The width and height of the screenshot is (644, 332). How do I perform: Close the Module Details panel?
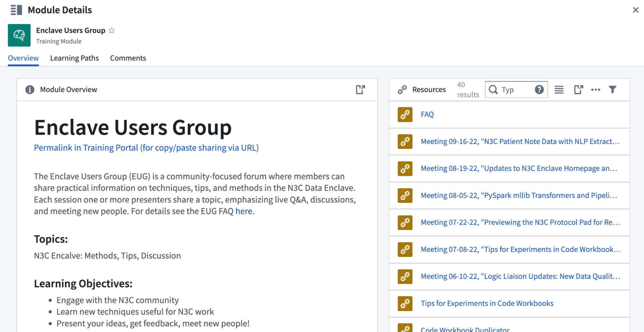click(635, 10)
